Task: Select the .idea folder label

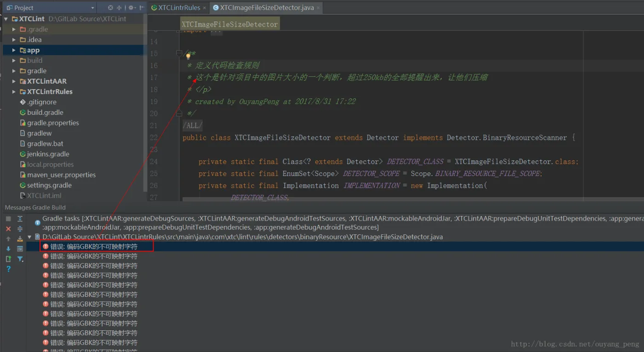Action: click(x=34, y=40)
